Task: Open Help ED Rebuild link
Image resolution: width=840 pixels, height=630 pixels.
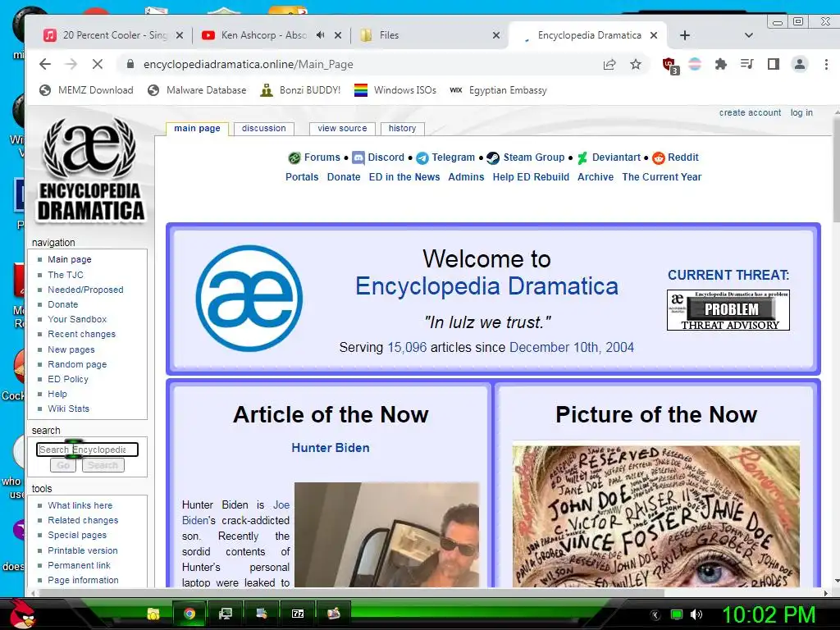Action: [531, 177]
